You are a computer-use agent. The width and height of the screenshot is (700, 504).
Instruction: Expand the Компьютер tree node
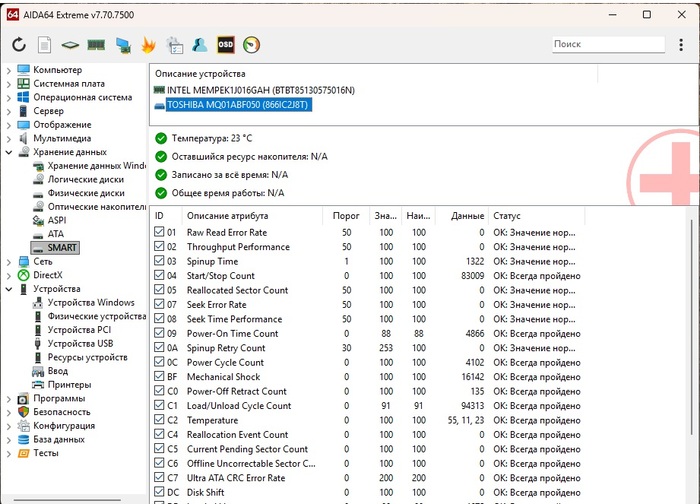9,70
